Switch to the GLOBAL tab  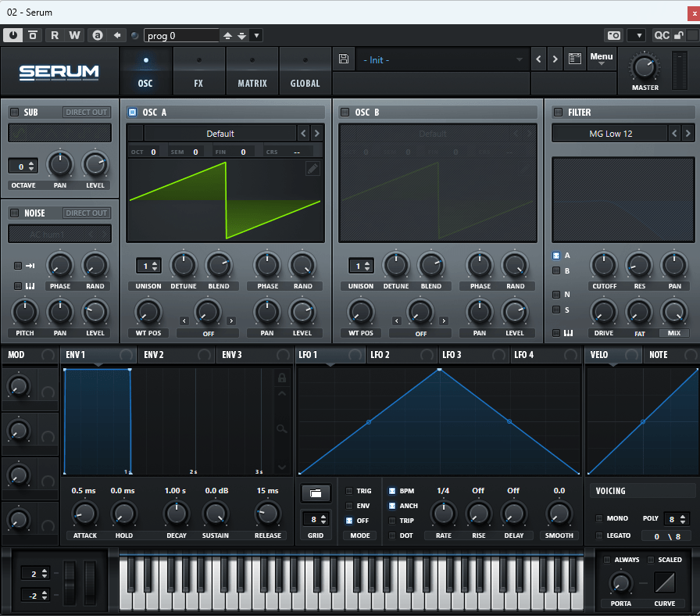coord(305,71)
